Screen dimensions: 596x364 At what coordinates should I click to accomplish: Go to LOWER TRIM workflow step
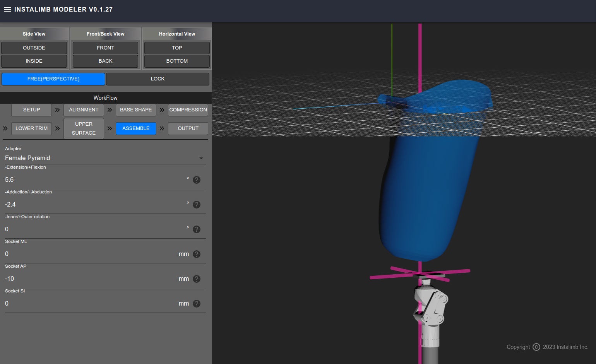[31, 128]
